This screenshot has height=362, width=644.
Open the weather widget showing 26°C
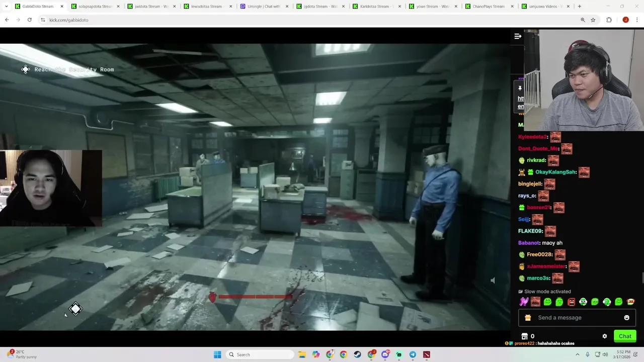point(22,354)
